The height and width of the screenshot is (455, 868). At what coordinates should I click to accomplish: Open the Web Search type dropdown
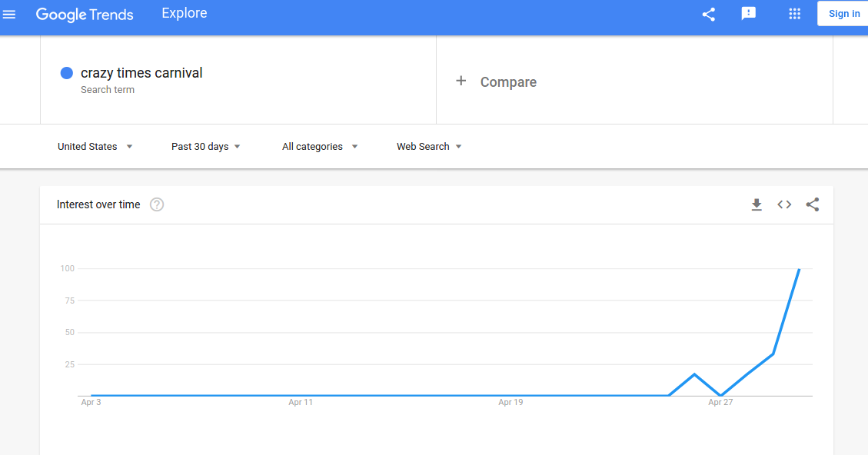pyautogui.click(x=429, y=147)
